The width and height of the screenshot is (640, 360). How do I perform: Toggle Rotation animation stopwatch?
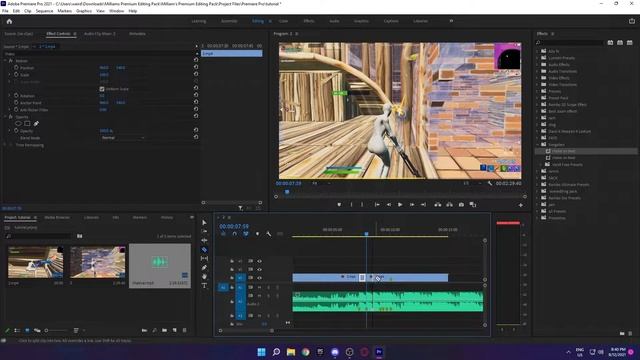pos(16,96)
